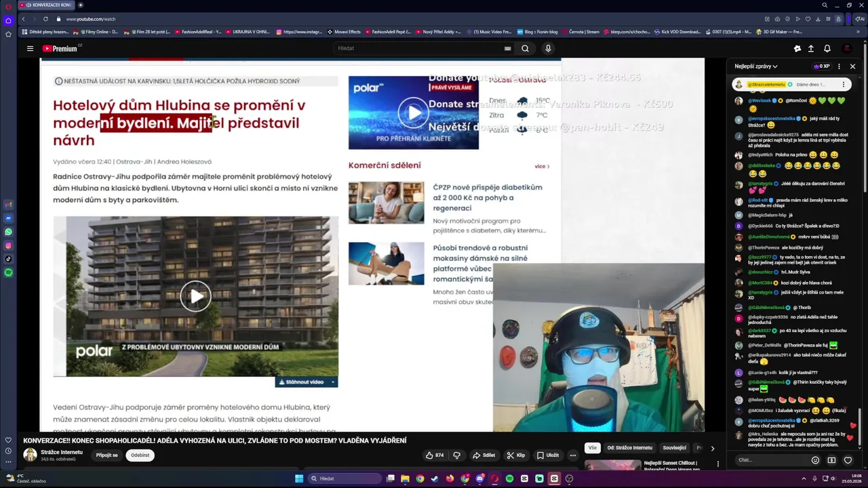Click the Uložit save button
The image size is (868, 488).
pyautogui.click(x=548, y=455)
